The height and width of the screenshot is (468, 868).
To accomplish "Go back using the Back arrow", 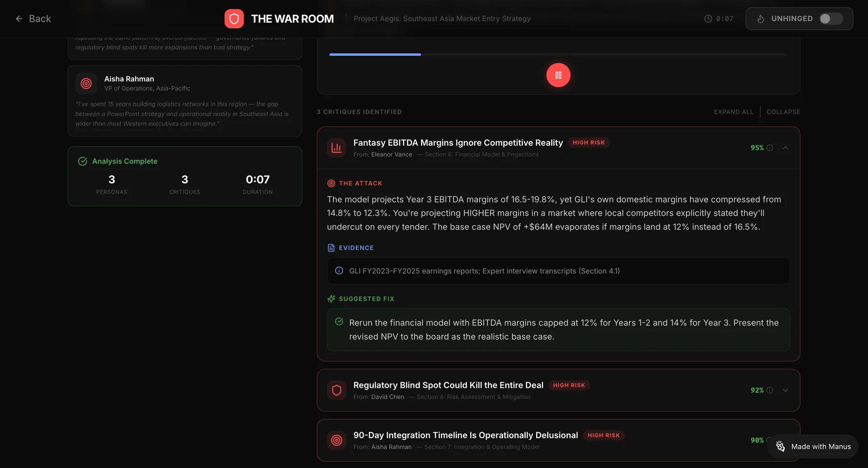I will point(33,19).
